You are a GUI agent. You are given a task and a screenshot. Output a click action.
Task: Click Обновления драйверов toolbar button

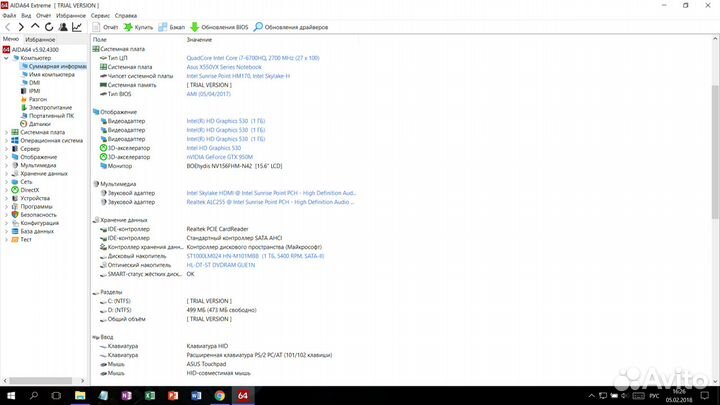click(x=291, y=27)
